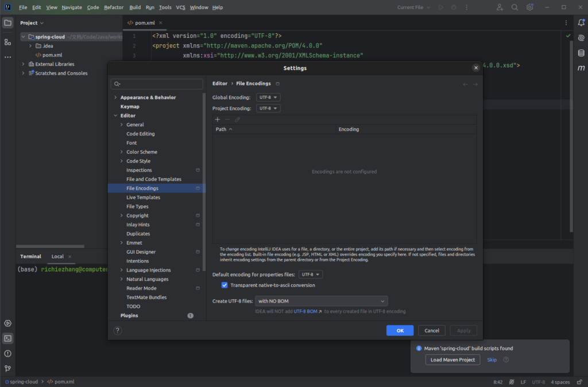
Task: Open editor tab options menu icon
Action: point(566,23)
